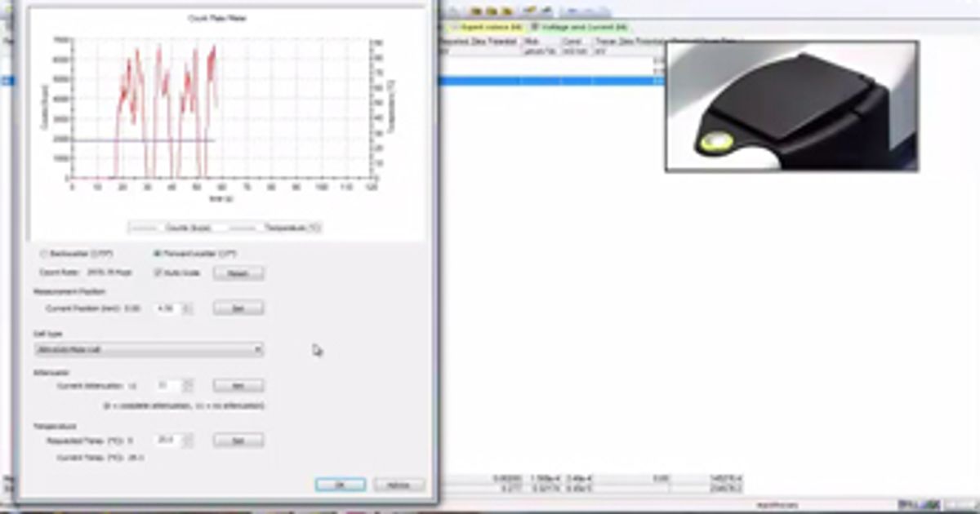Open the Cell type dropdown list

259,349
